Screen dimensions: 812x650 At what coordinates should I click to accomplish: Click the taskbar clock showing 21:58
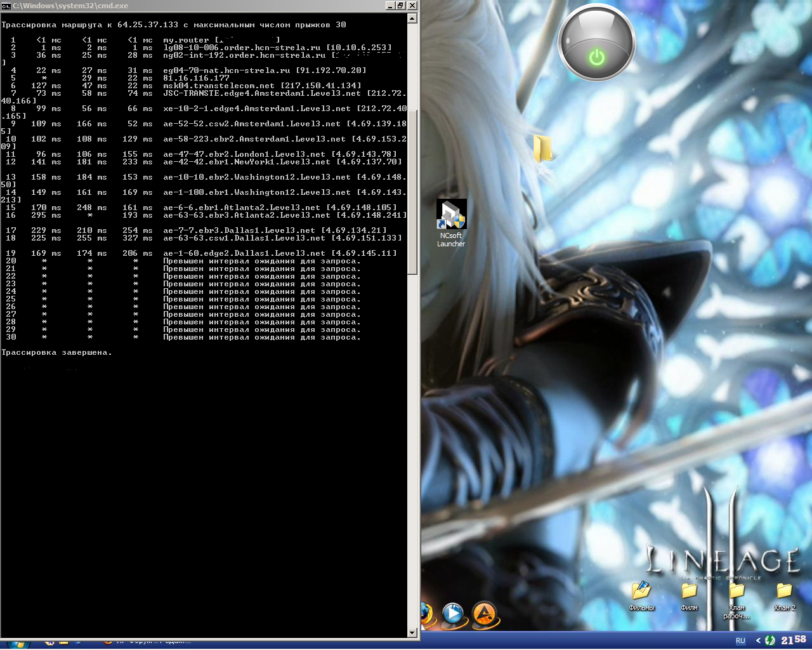pyautogui.click(x=794, y=640)
